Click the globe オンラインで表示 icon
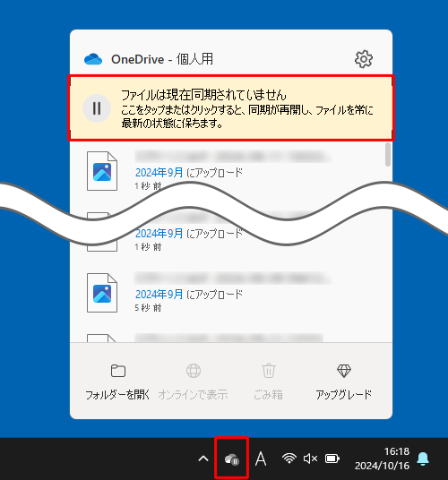The height and width of the screenshot is (480, 448). (194, 371)
